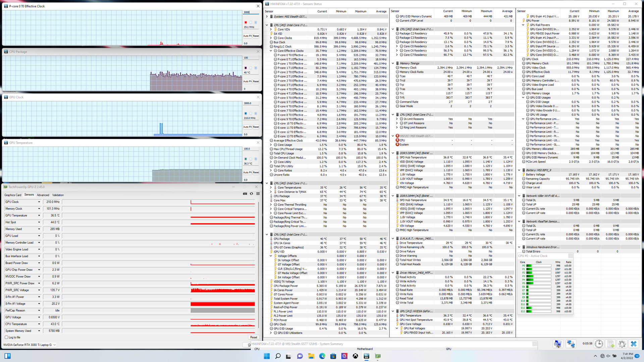The image size is (644, 362).
Task: Switch to the Graphics Card tab
Action: coord(13,195)
